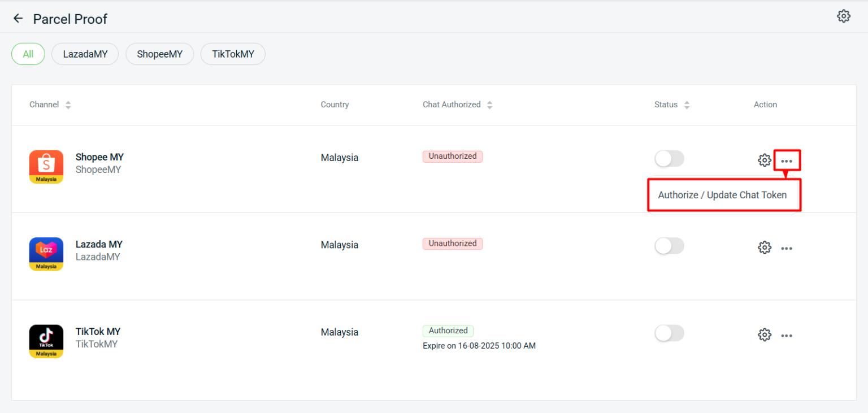
Task: Open settings gear for Shopee MY
Action: pyautogui.click(x=765, y=160)
